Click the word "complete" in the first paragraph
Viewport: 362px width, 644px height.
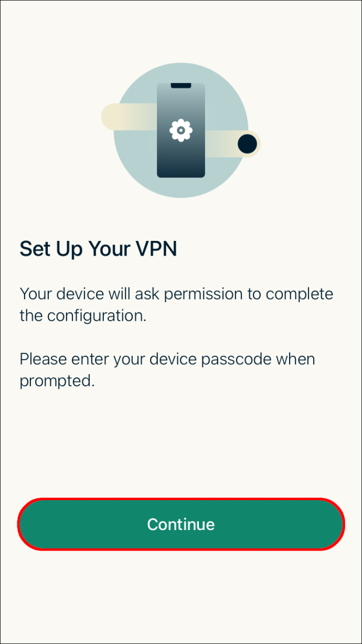(300, 294)
